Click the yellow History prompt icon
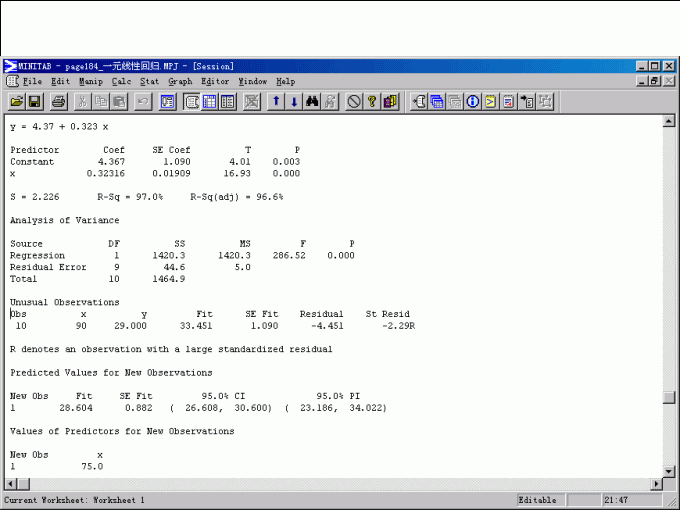Screen dimensions: 680x510 click(x=490, y=102)
